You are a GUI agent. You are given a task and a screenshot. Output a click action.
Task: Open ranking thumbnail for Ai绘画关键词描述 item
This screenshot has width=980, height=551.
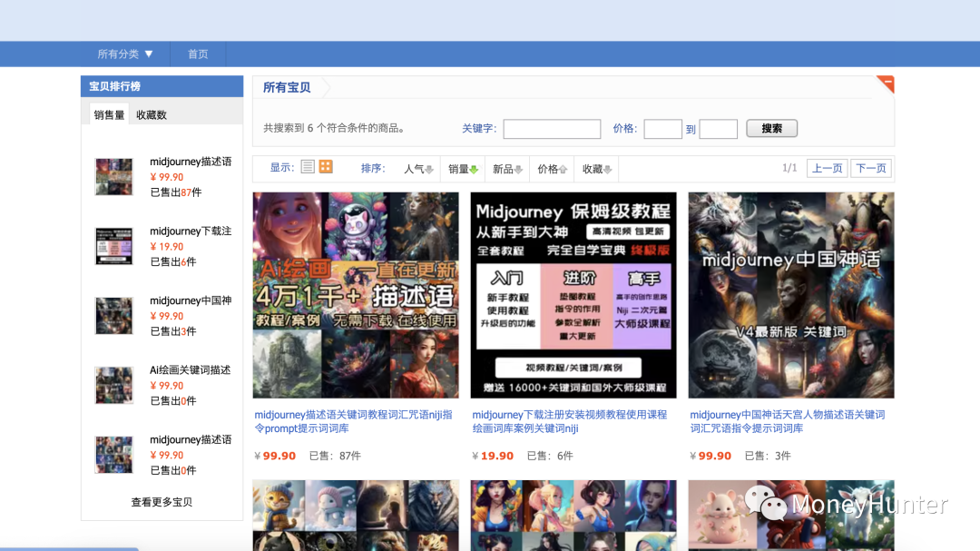[113, 385]
